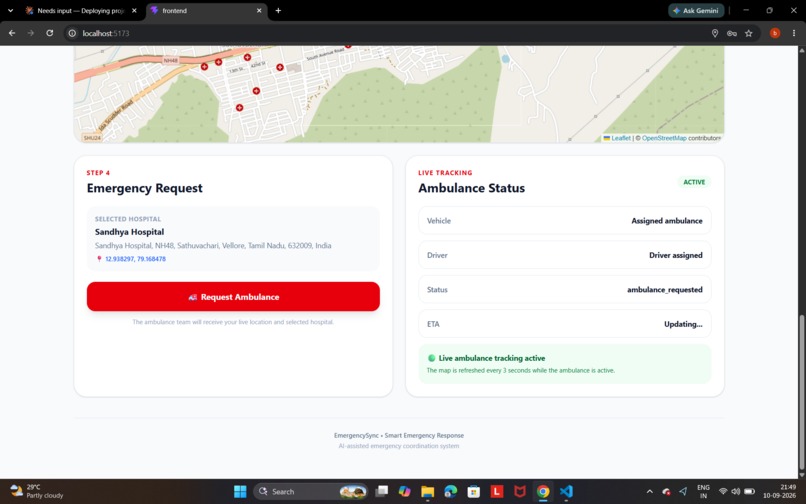Open File Explorer from the taskbar

pyautogui.click(x=428, y=491)
